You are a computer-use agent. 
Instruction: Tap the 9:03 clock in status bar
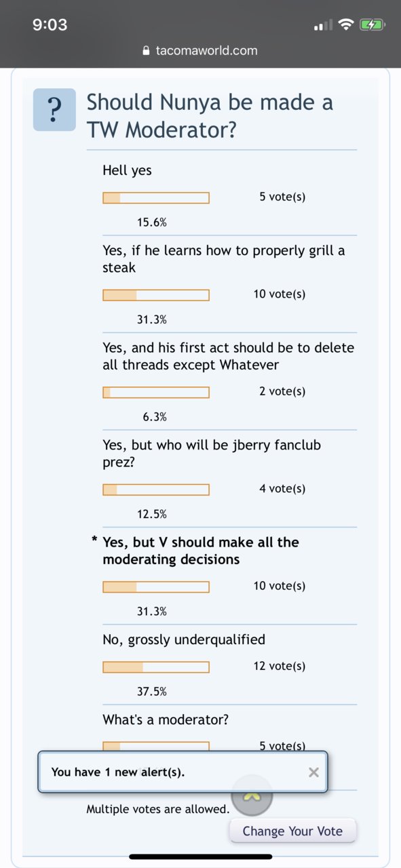coord(50,25)
